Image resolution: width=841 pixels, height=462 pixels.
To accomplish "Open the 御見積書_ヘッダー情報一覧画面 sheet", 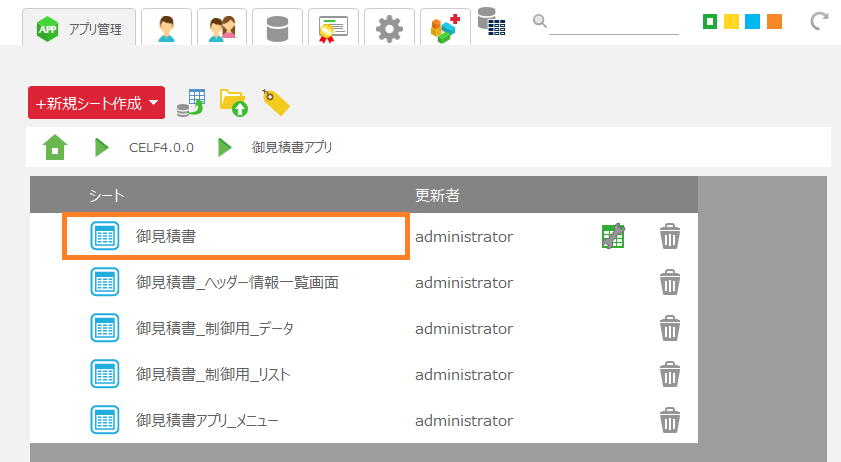I will point(237,283).
